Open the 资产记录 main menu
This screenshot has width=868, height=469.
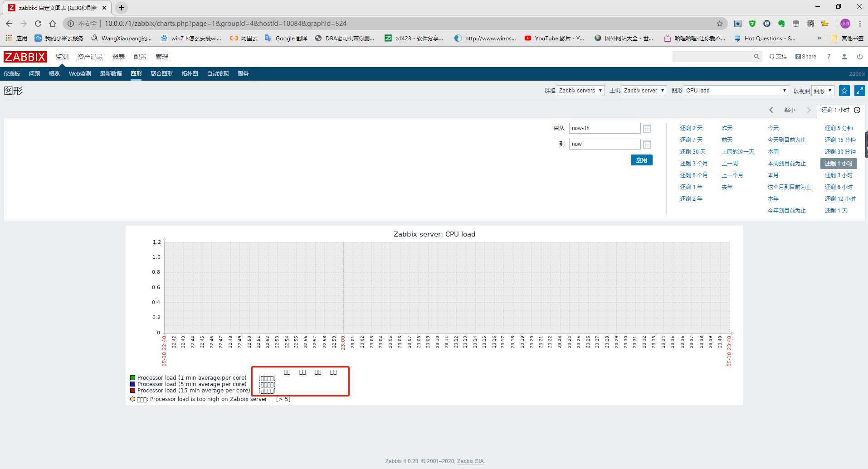(x=90, y=57)
